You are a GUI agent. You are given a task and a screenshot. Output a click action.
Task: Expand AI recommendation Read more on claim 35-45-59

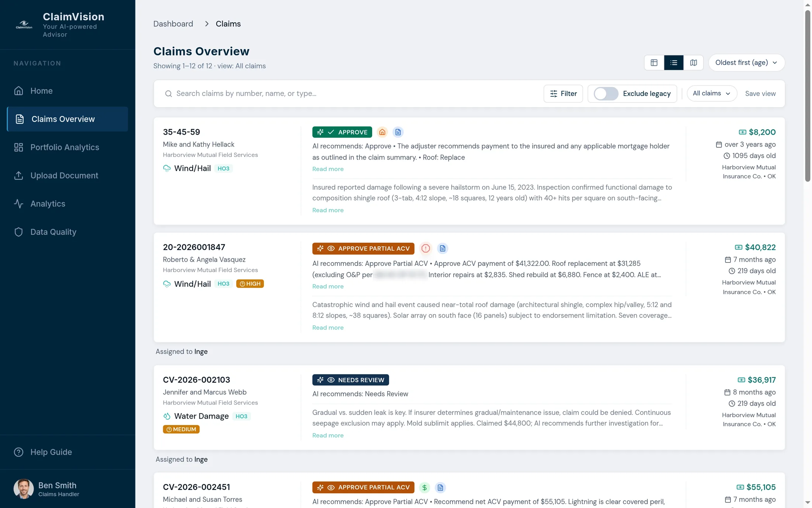328,169
